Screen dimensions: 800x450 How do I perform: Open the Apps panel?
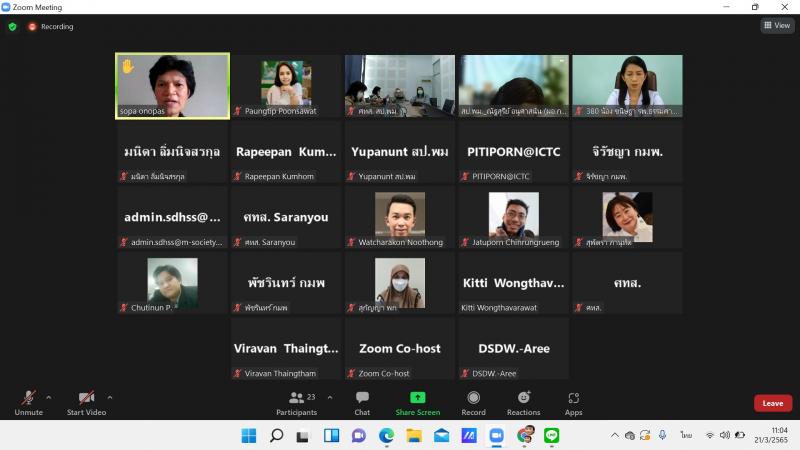point(573,403)
